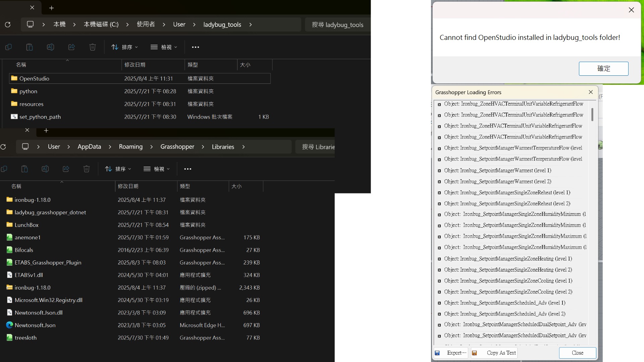Click the rename icon in lower Explorer toolbar
Viewport: 644px width, 362px height.
tap(45, 169)
